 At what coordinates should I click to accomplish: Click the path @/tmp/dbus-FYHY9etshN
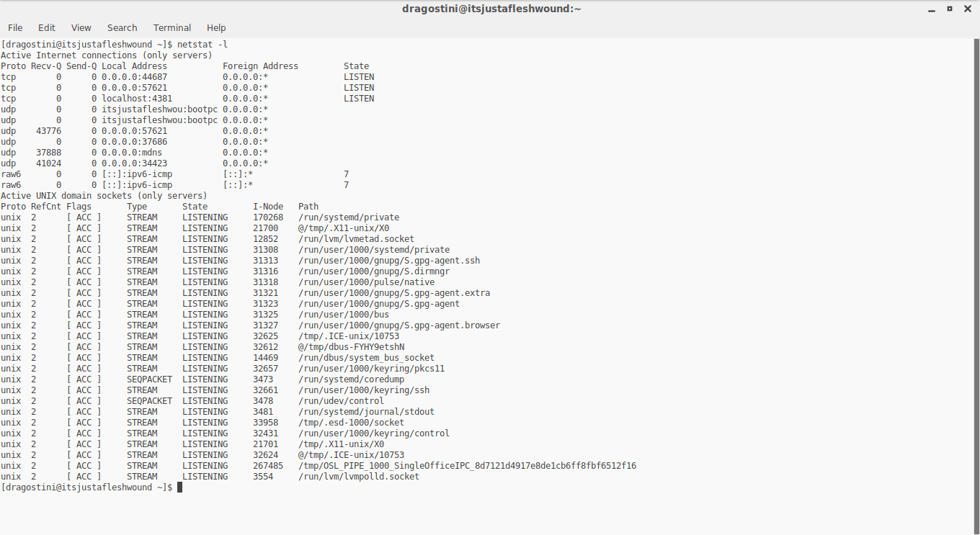352,347
